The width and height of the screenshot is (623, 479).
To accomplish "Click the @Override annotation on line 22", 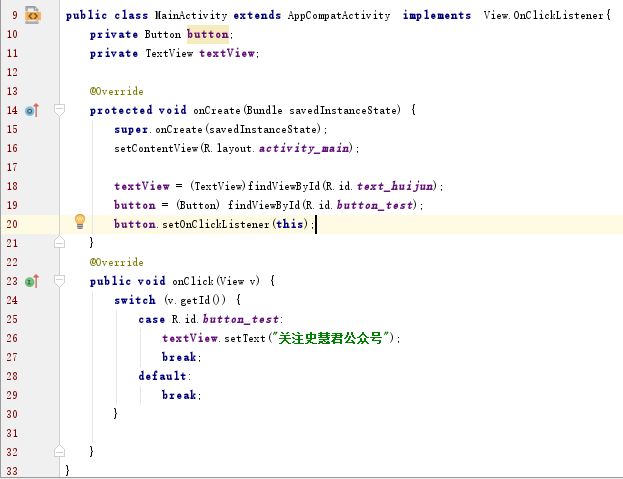I will (x=116, y=263).
